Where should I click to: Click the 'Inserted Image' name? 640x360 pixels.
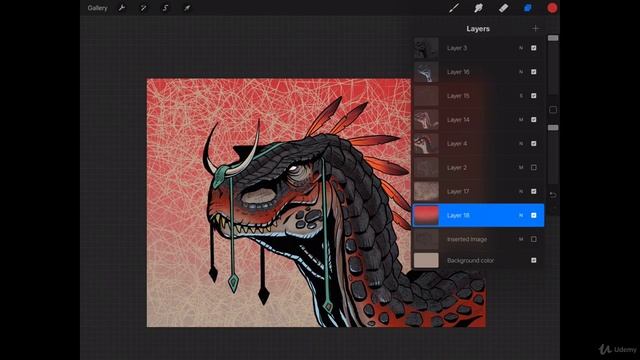tap(467, 239)
